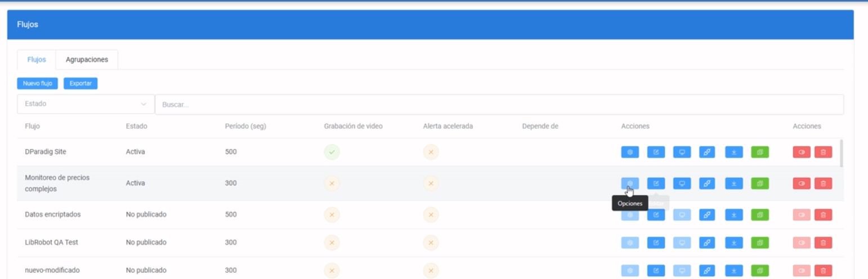The image size is (868, 279).
Task: Click the Alerta acelerada column header
Action: tap(448, 126)
